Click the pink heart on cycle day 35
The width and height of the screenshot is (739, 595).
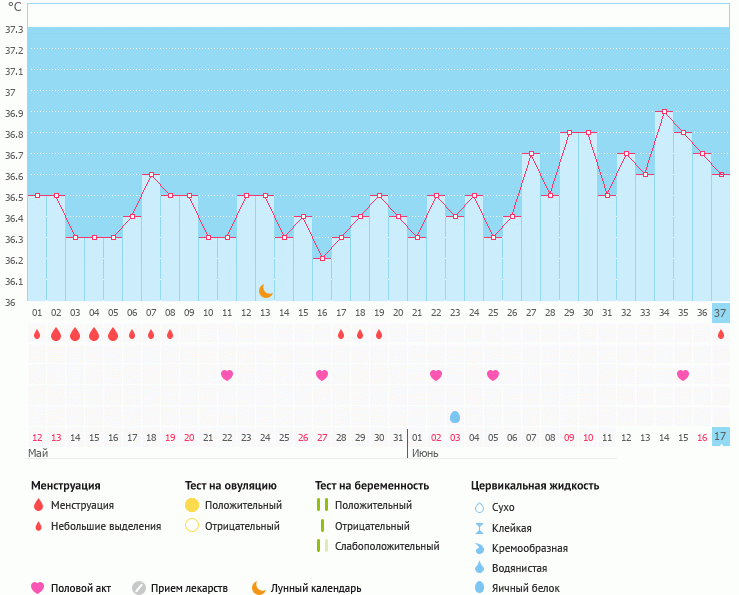pos(683,375)
